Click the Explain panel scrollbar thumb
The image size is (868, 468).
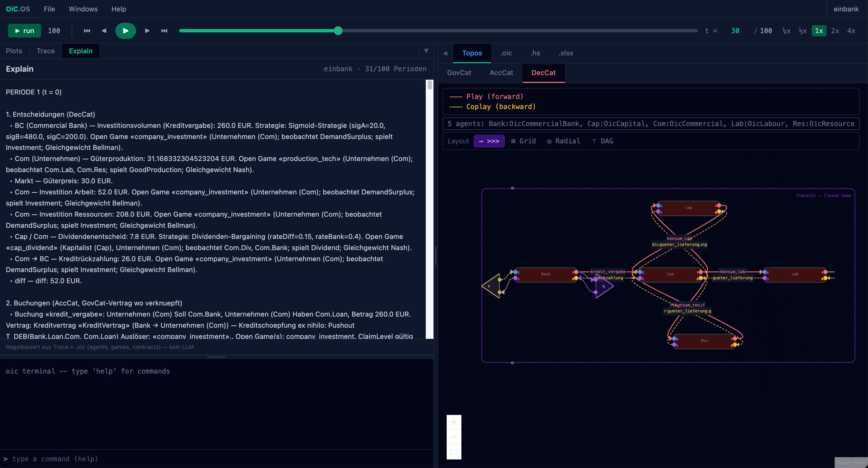pos(430,85)
